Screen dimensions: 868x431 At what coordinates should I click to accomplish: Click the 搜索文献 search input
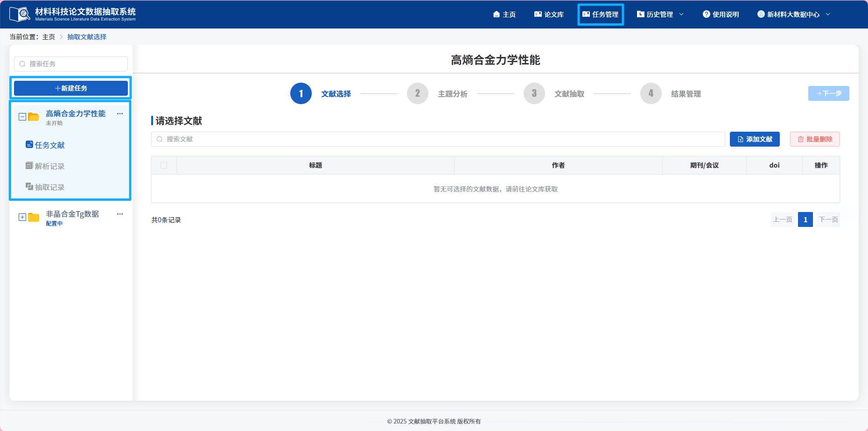pyautogui.click(x=438, y=139)
